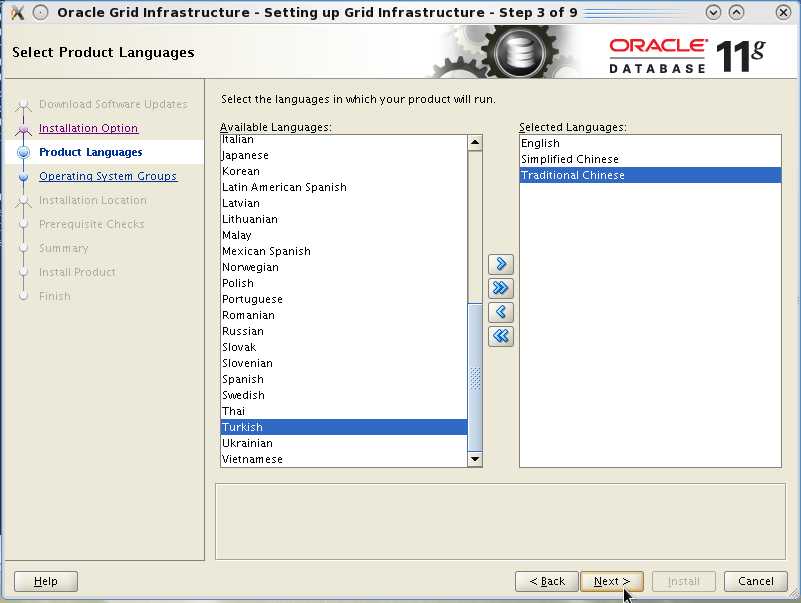801x603 pixels.
Task: Remove all languages double left arrow
Action: (501, 336)
